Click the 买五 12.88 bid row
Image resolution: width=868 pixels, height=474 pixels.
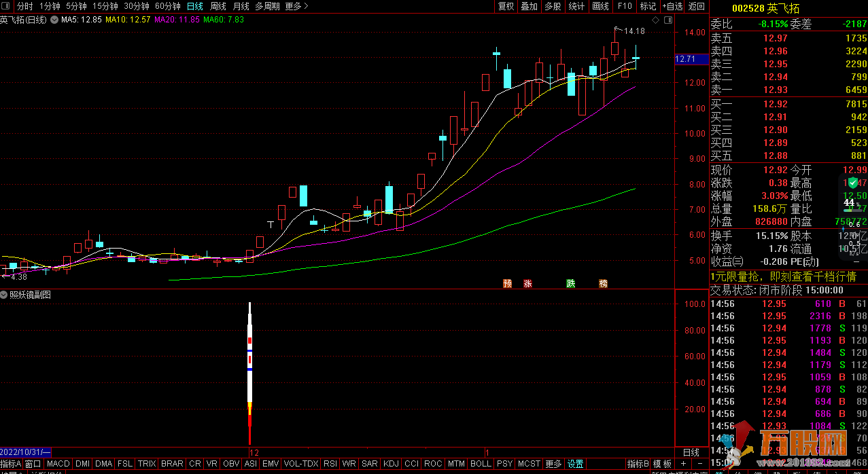(x=788, y=156)
